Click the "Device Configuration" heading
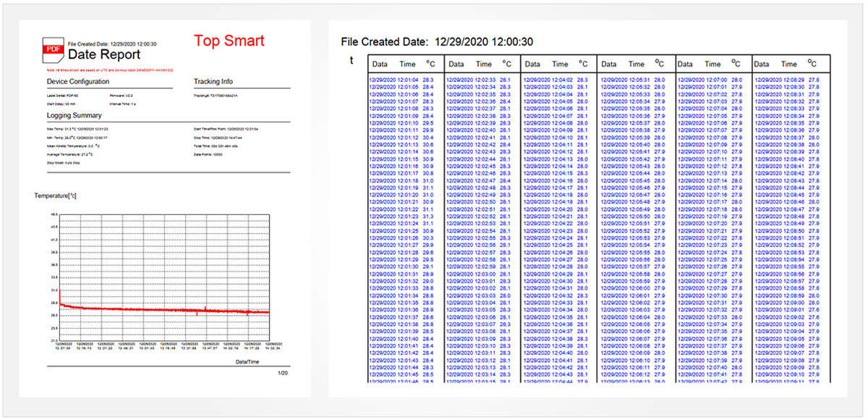The image size is (868, 420). click(78, 82)
